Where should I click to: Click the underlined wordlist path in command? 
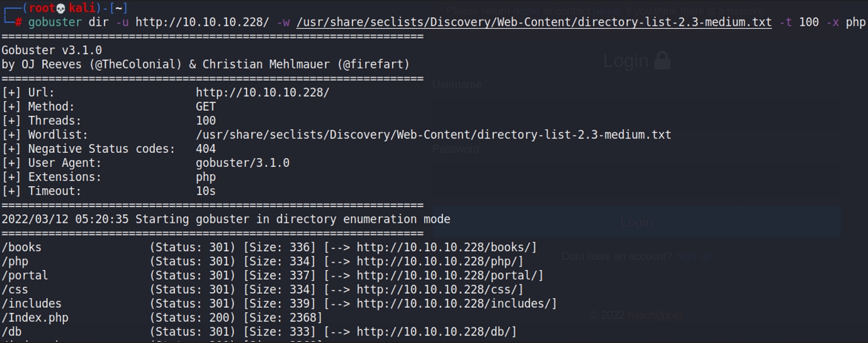pyautogui.click(x=534, y=23)
